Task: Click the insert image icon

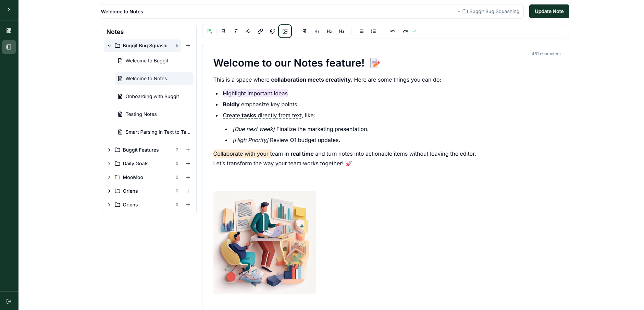Action: 285,31
